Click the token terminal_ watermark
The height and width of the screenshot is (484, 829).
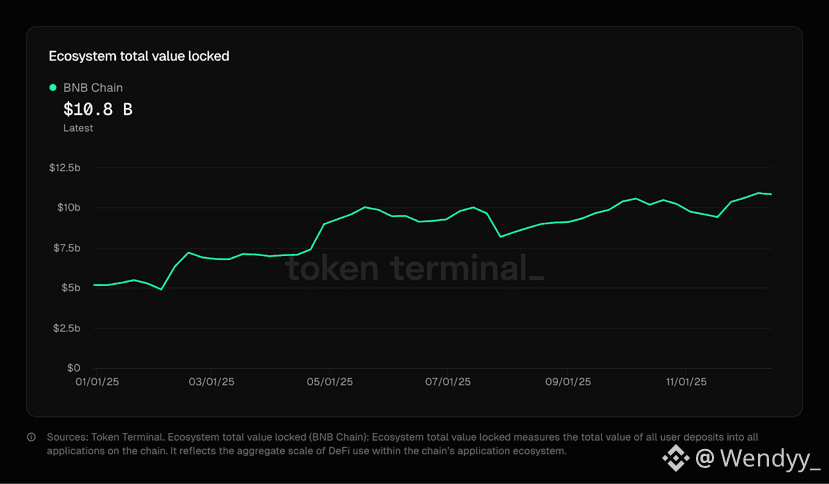[415, 268]
